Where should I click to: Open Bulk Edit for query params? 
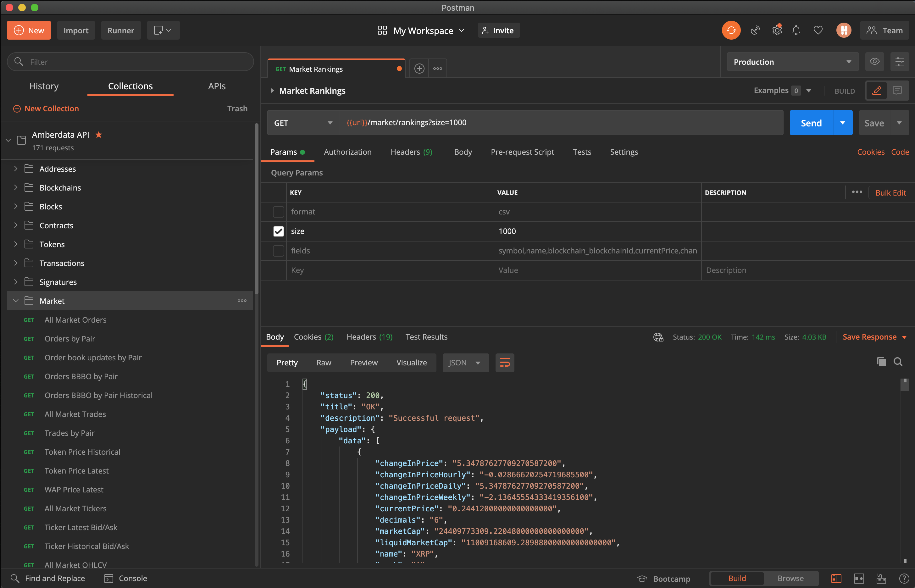point(890,192)
